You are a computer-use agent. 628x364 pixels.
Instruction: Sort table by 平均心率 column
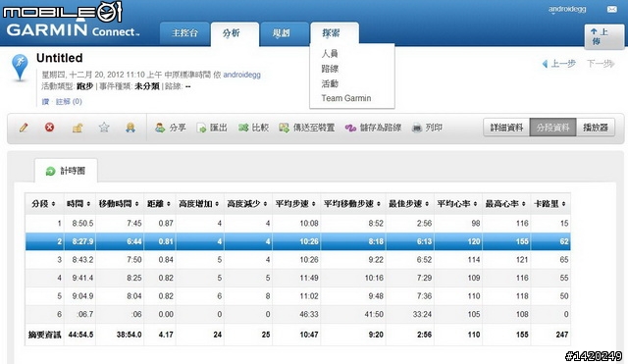pyautogui.click(x=458, y=204)
